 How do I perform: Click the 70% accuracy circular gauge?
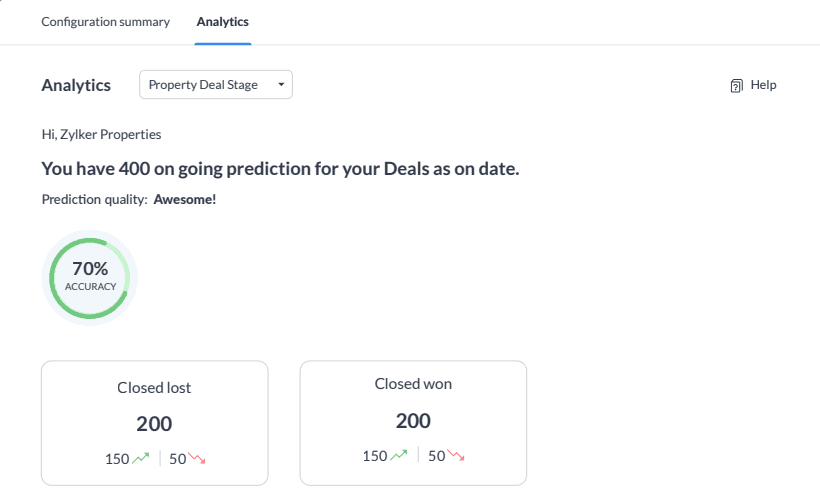90,278
